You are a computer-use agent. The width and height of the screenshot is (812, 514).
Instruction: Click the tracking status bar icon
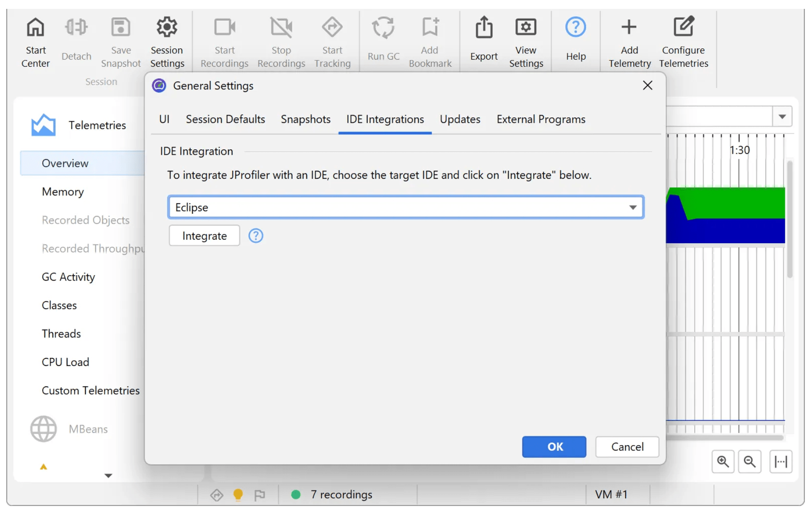click(x=217, y=494)
